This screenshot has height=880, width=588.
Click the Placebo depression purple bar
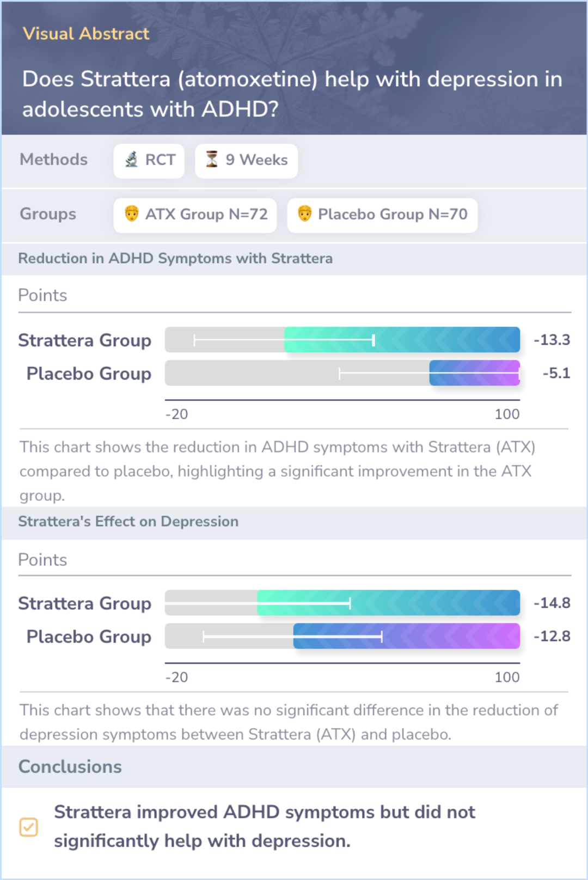(x=406, y=636)
